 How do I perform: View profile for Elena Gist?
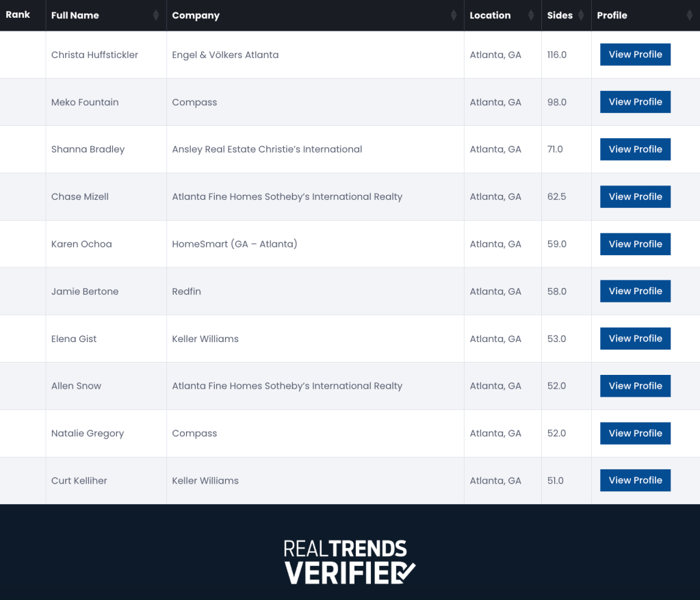[x=635, y=339]
